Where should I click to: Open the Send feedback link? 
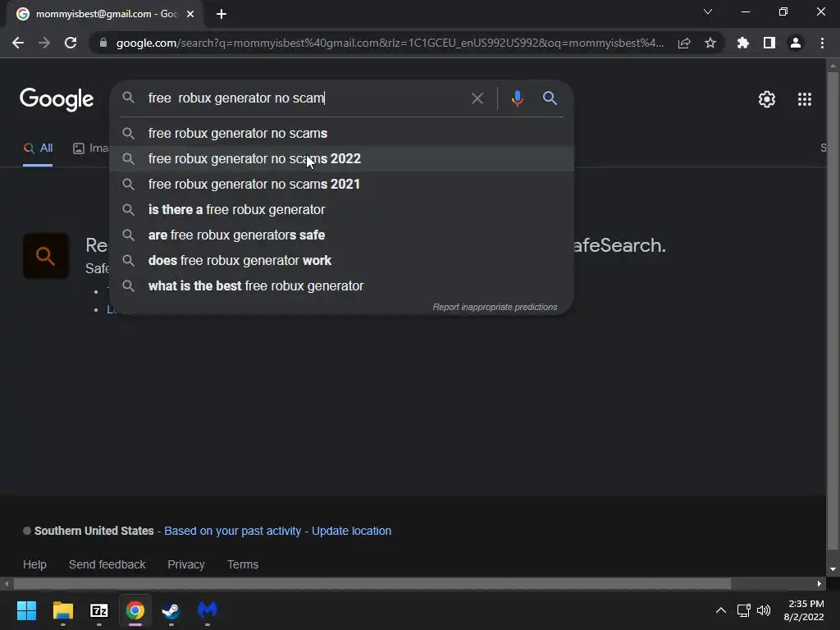pos(107,564)
